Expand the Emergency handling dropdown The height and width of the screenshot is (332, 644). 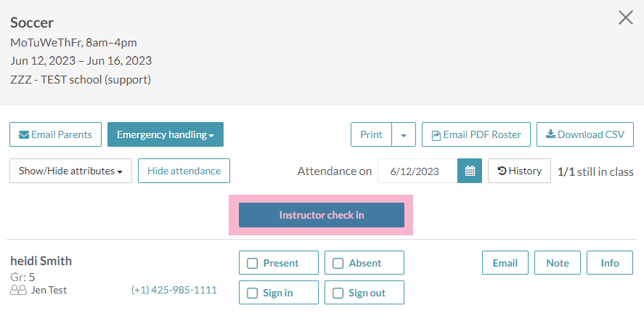pos(166,134)
